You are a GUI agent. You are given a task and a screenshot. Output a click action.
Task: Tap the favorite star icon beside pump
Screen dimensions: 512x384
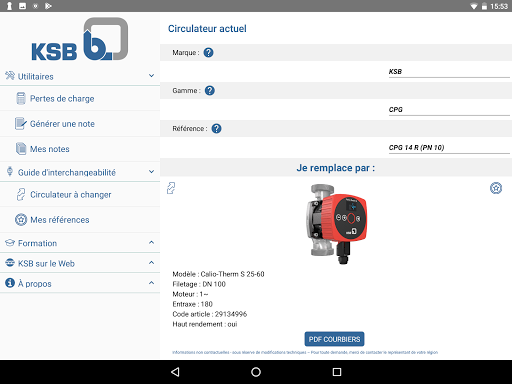pyautogui.click(x=496, y=188)
